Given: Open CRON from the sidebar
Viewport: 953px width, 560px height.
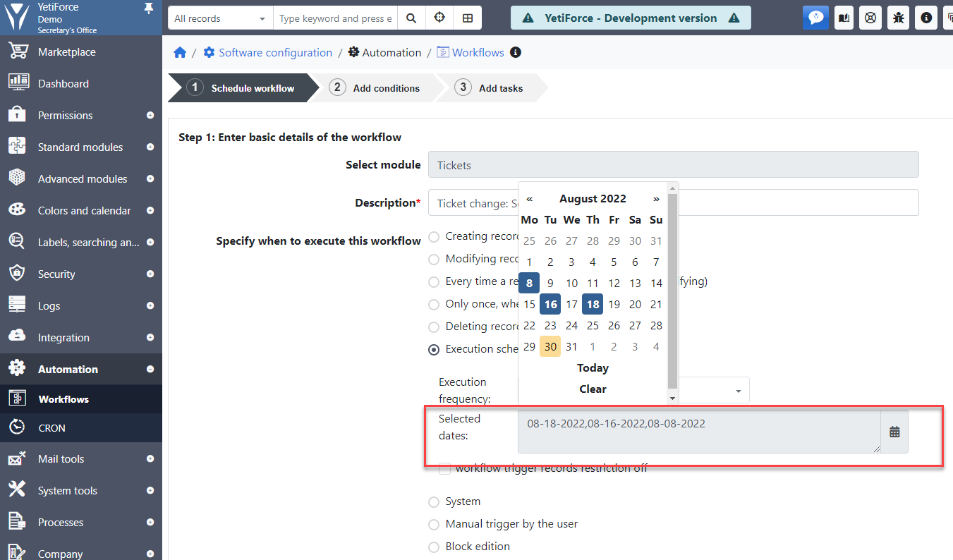Looking at the screenshot, I should (54, 427).
